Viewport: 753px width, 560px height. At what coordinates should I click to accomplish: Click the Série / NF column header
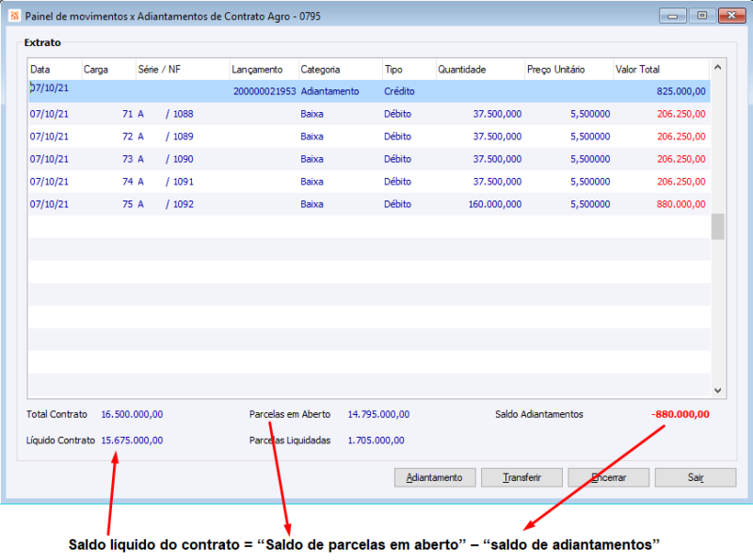(183, 69)
